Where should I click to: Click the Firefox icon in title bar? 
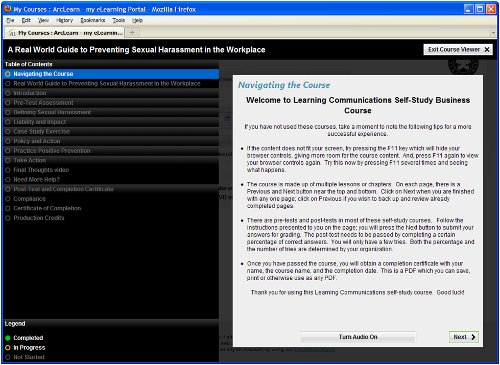[x=8, y=9]
